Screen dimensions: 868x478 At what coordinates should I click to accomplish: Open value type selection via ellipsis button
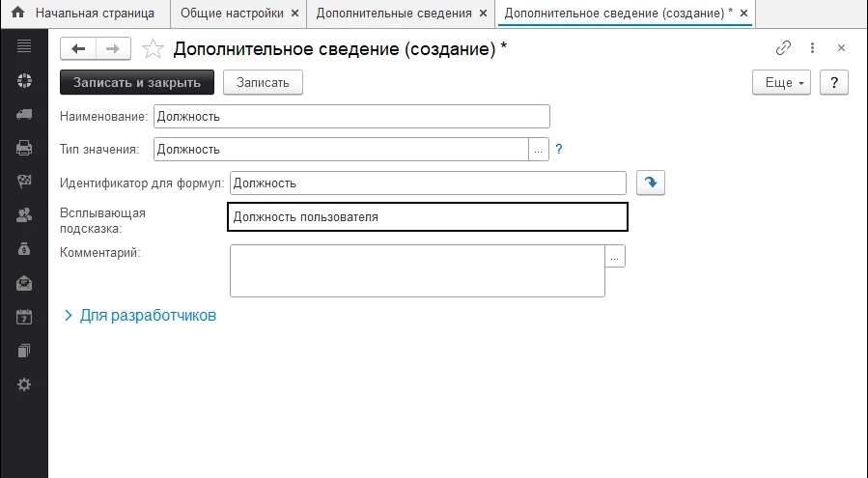click(x=539, y=150)
